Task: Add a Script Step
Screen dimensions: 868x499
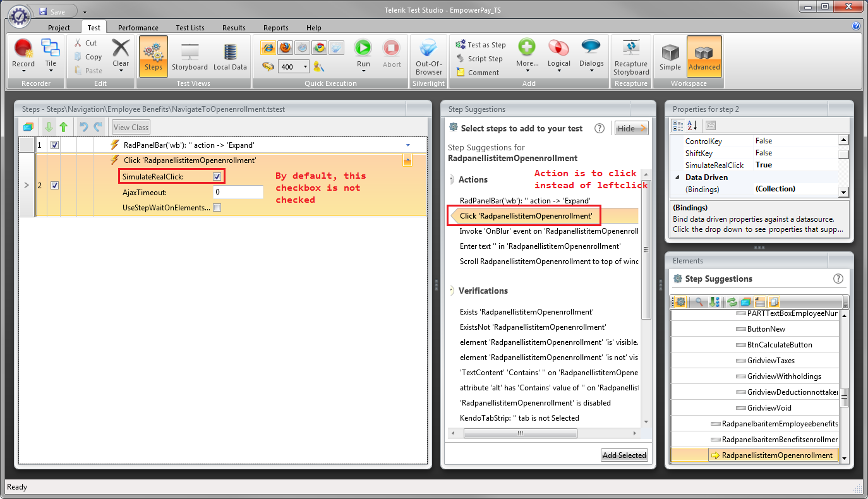Action: pyautogui.click(x=479, y=59)
